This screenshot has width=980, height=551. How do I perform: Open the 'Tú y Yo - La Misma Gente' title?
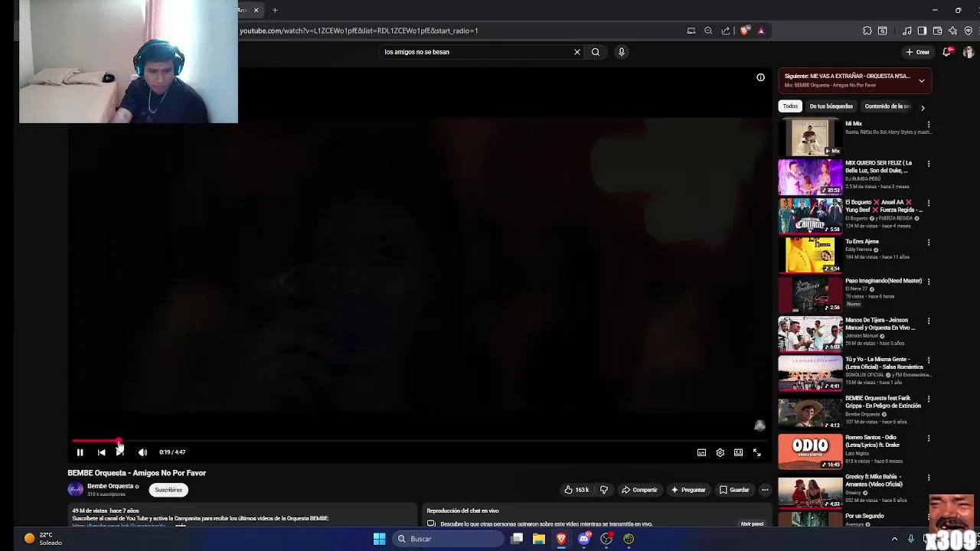pyautogui.click(x=884, y=363)
